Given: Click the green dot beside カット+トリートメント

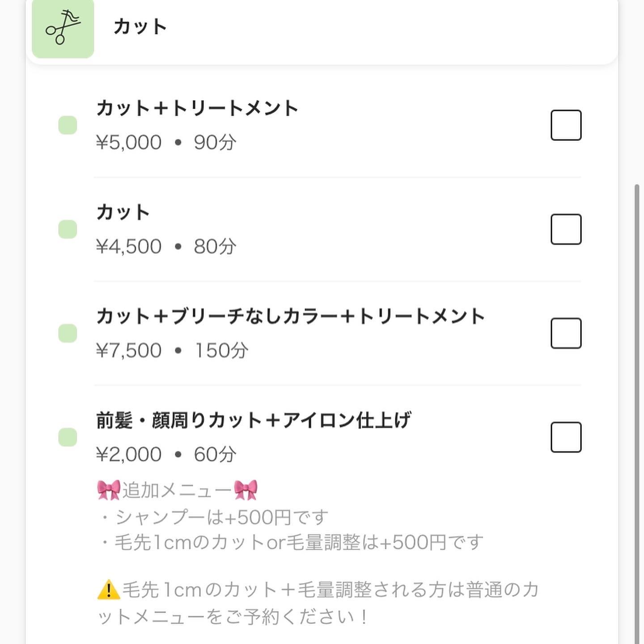Looking at the screenshot, I should (68, 125).
